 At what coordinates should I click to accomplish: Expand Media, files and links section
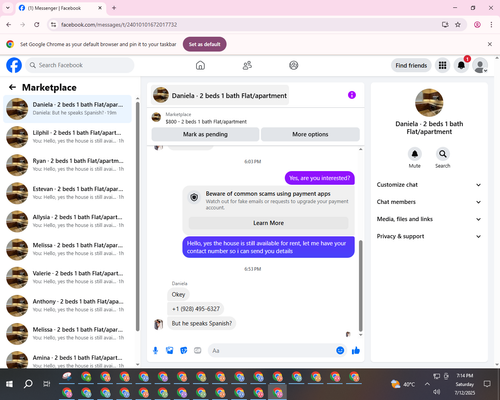(x=429, y=219)
